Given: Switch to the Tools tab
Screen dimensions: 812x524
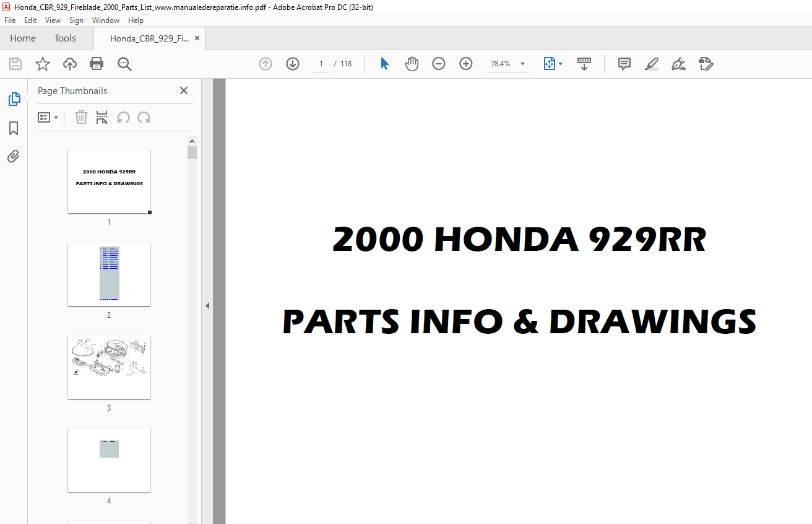Looking at the screenshot, I should (65, 38).
